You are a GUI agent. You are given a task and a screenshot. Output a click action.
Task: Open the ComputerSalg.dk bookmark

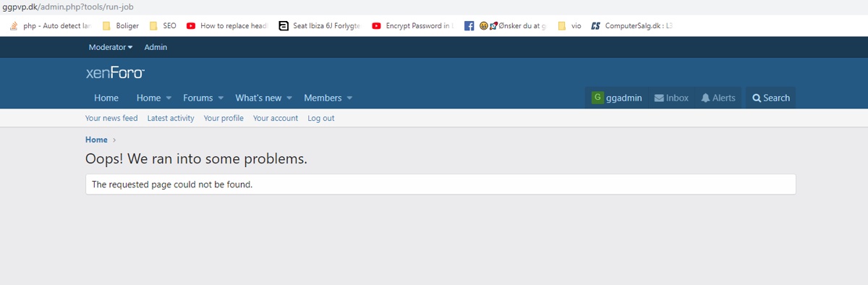(x=632, y=25)
